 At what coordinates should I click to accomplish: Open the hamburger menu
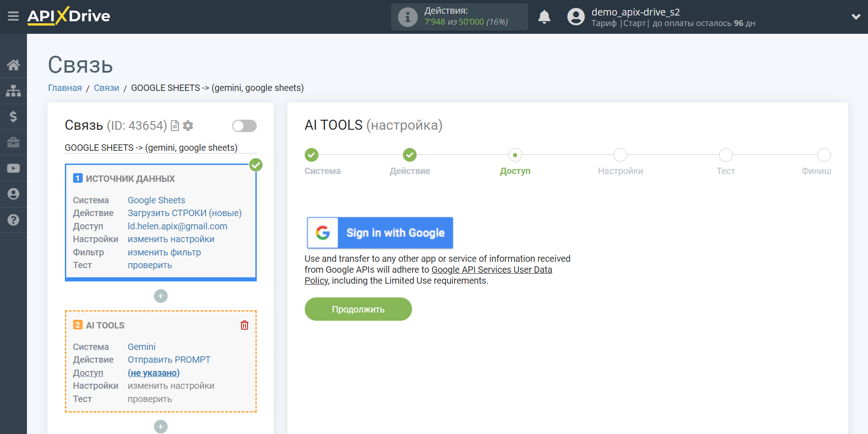tap(13, 16)
